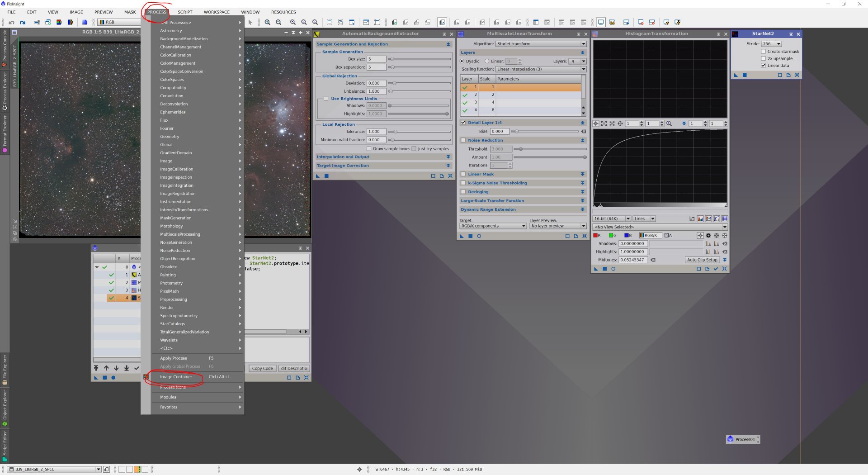Click the Reset icon in StarNet2 footer
The image size is (868, 475).
pyautogui.click(x=797, y=75)
